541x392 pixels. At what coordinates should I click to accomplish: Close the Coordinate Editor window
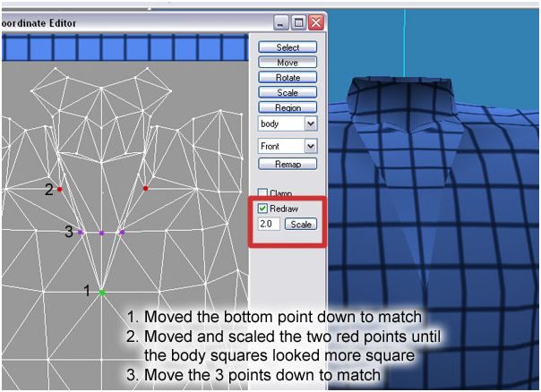tap(316, 23)
